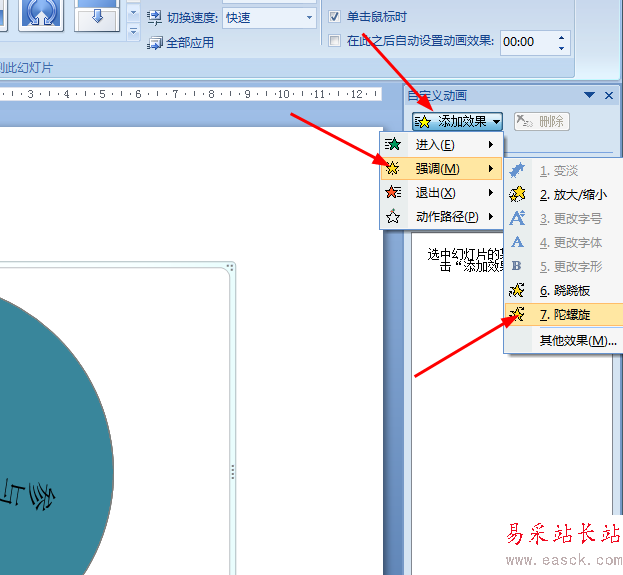Screen dimensions: 623x575
Task: Click the slide placeholder right-side resize handle
Action: click(x=232, y=472)
